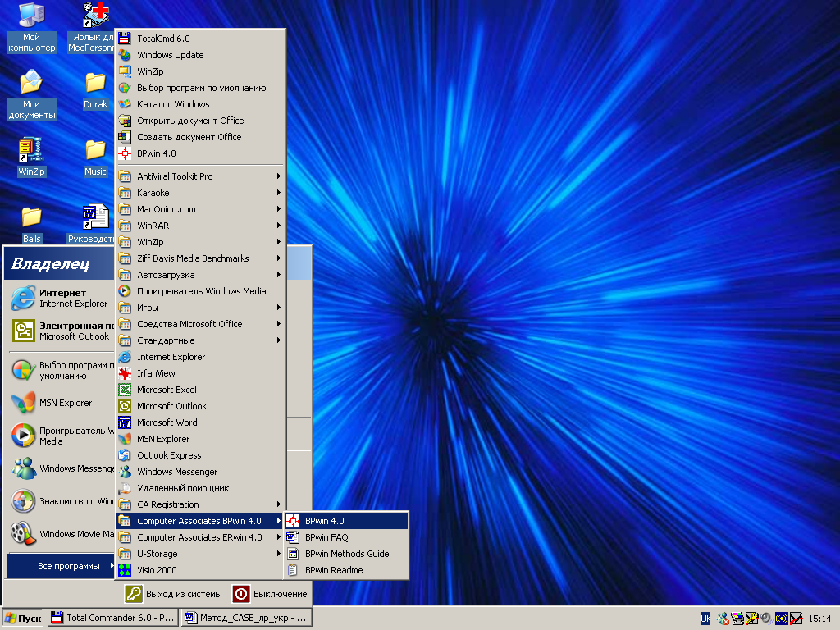
Task: Expand the Автозагрузка program group
Action: [x=200, y=275]
